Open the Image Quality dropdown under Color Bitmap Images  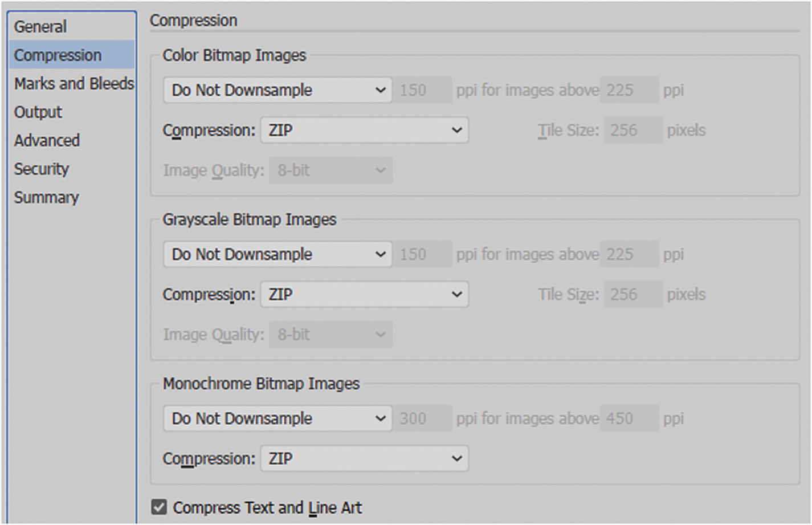330,170
